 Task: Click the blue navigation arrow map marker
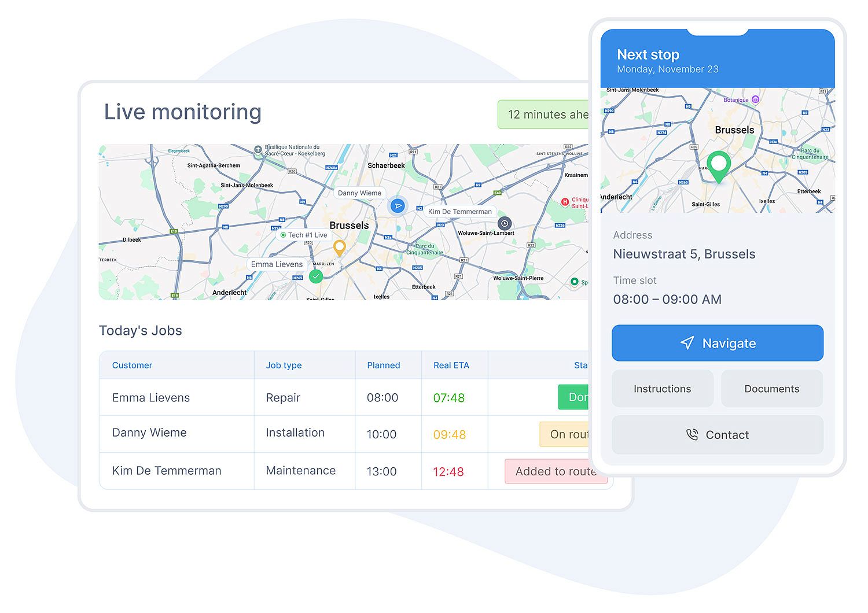pyautogui.click(x=398, y=206)
